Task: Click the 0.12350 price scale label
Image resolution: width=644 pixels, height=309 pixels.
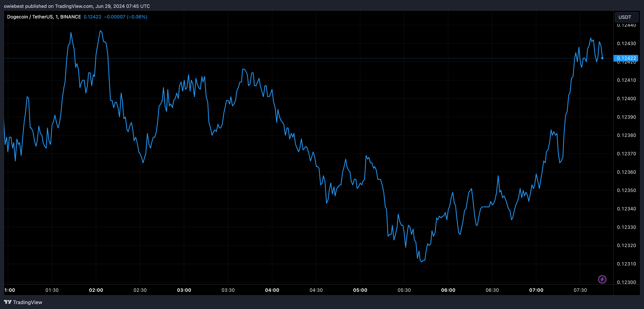Action: point(626,190)
